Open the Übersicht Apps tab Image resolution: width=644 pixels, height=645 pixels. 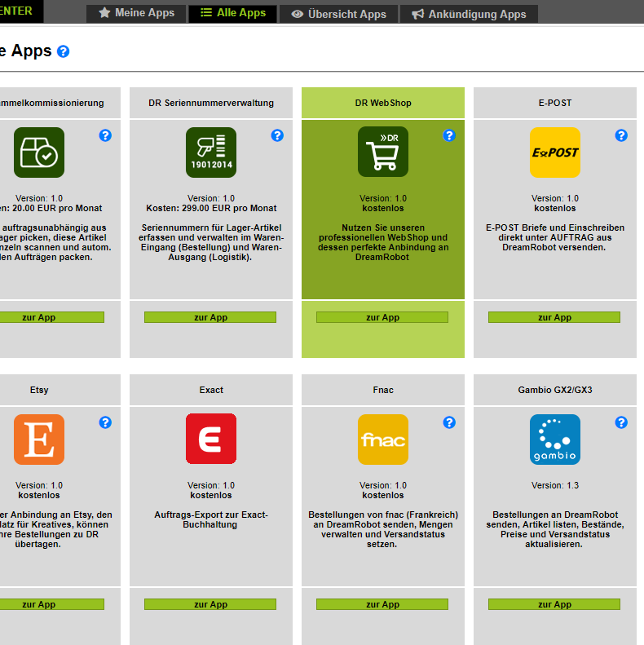coord(338,14)
